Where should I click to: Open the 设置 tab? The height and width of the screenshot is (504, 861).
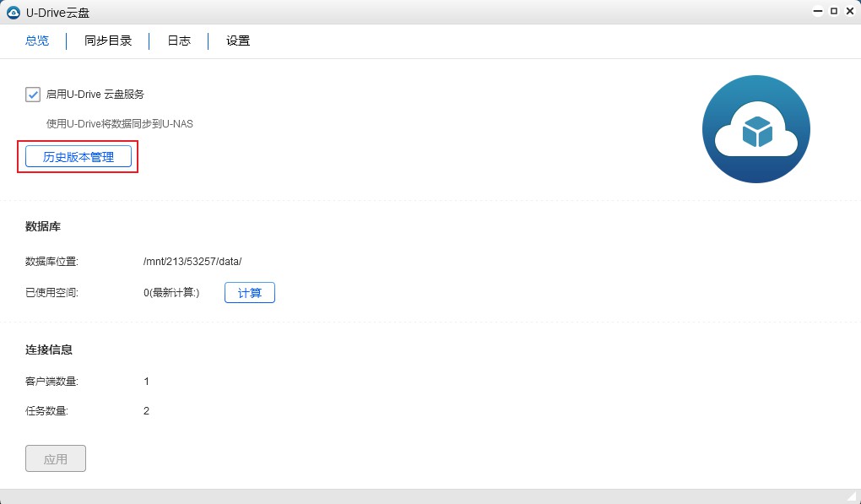[x=238, y=41]
